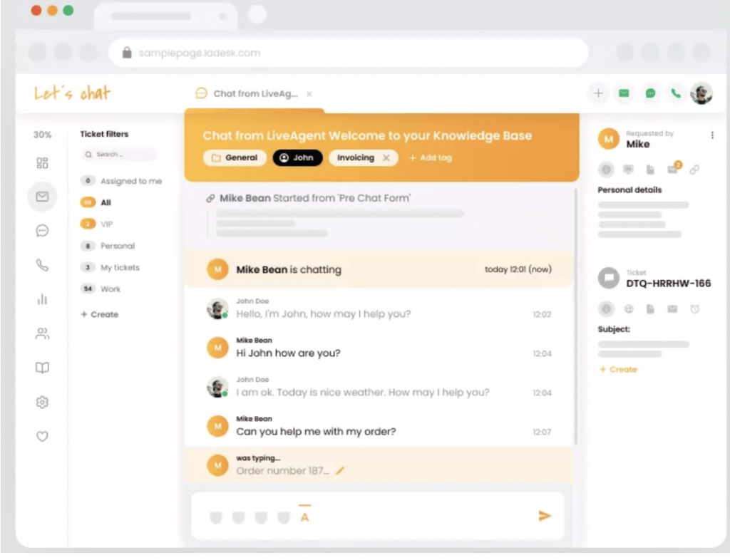Click Create under Subject section

pos(618,369)
